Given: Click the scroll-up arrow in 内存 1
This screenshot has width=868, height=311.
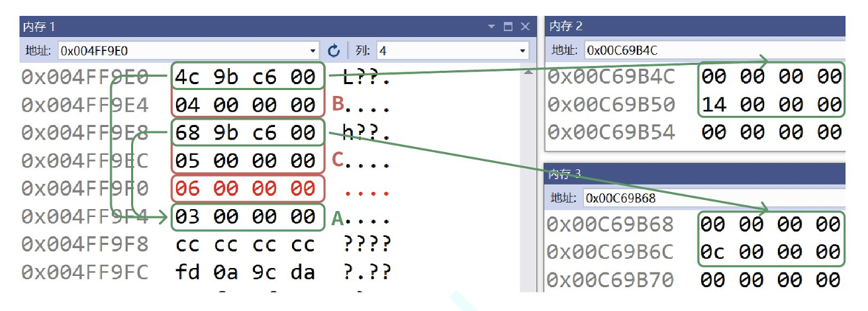Looking at the screenshot, I should point(528,71).
